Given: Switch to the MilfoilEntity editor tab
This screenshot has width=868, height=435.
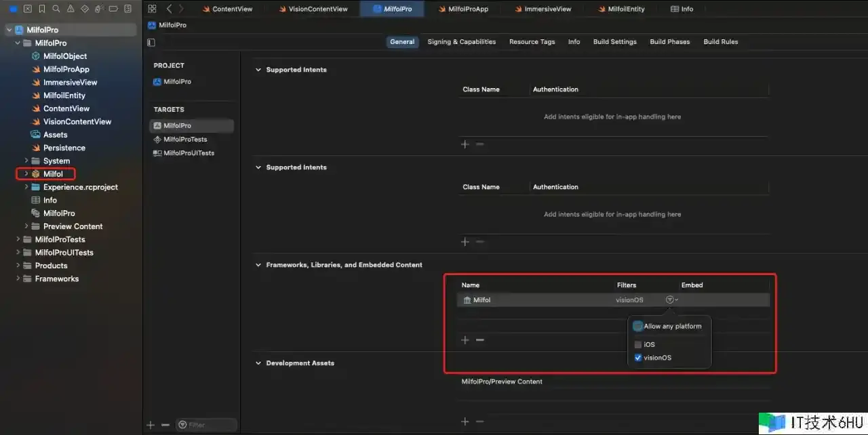Looking at the screenshot, I should [x=621, y=9].
